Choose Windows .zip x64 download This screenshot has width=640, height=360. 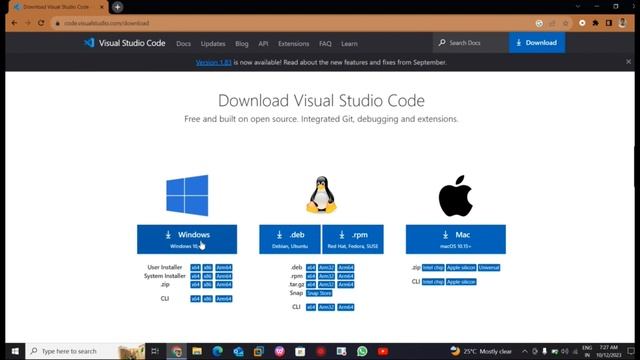click(x=196, y=284)
